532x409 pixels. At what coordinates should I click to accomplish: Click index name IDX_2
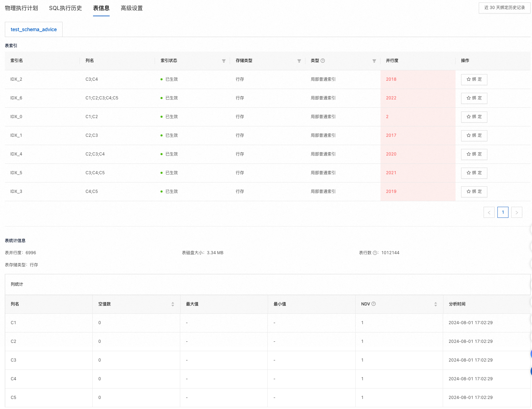pyautogui.click(x=16, y=79)
